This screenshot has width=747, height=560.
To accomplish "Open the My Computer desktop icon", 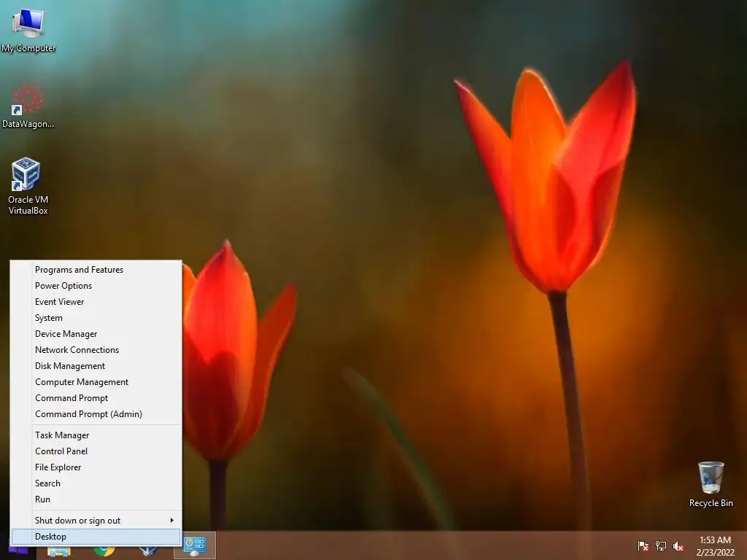I will [28, 29].
